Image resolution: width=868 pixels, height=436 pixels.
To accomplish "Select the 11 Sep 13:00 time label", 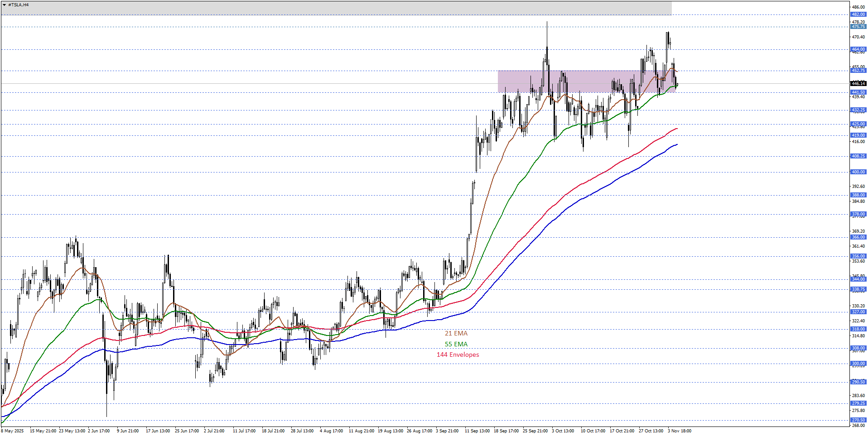I will [477, 431].
